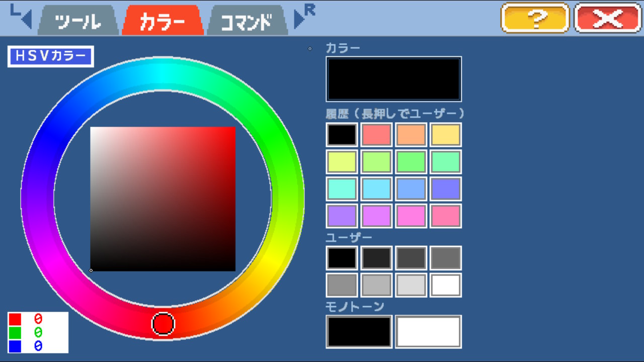
Task: Select white user swatch
Action: (x=446, y=285)
